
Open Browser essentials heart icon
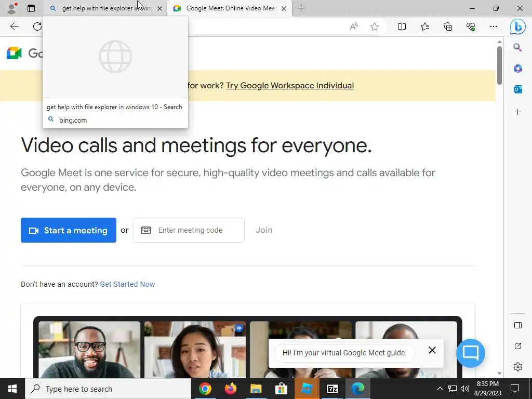click(471, 26)
